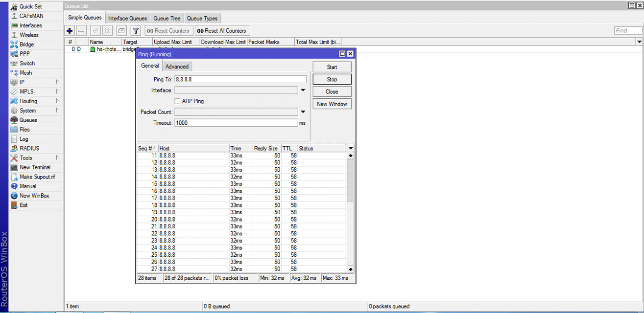
Task: Remove selected queue (minus icon)
Action: click(81, 31)
